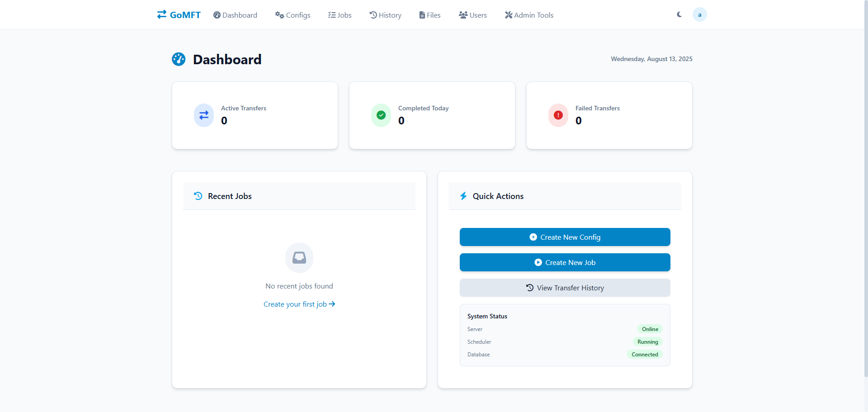Click Create New Config button
The width and height of the screenshot is (868, 412).
pyautogui.click(x=565, y=237)
